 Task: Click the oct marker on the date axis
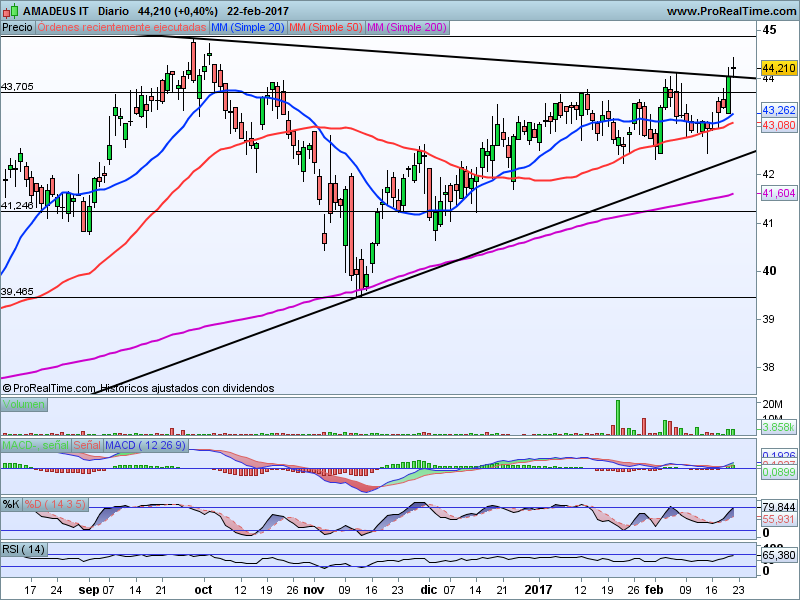pyautogui.click(x=204, y=590)
